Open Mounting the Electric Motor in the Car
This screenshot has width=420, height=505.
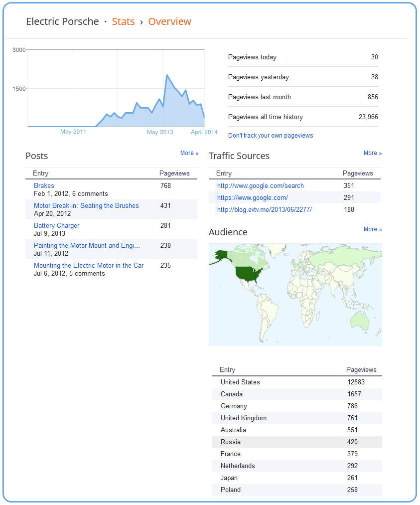(x=89, y=266)
